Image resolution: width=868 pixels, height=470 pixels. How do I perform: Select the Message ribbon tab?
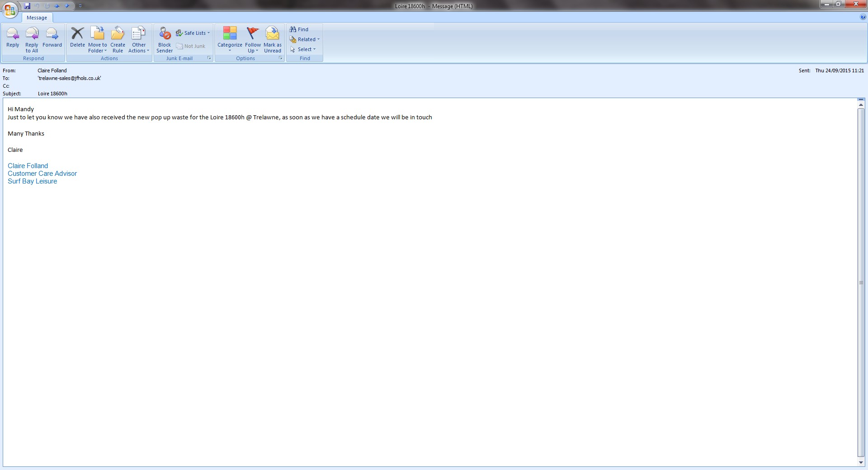[37, 18]
